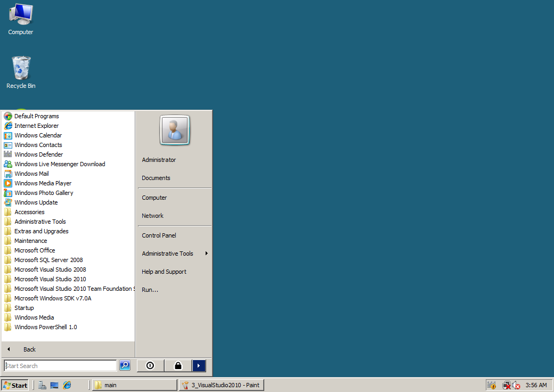Click the search magnifier button

pyautogui.click(x=125, y=365)
